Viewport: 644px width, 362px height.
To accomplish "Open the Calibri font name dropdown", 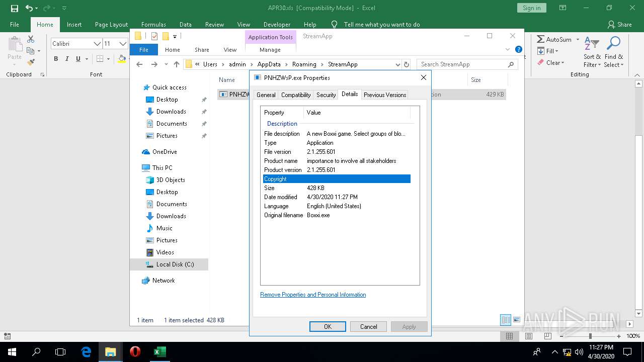I will (97, 44).
